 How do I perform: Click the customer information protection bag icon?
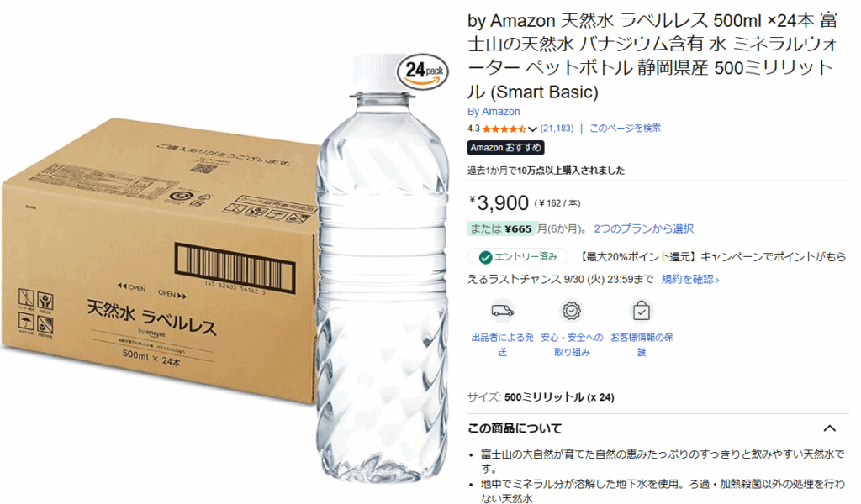tap(642, 311)
